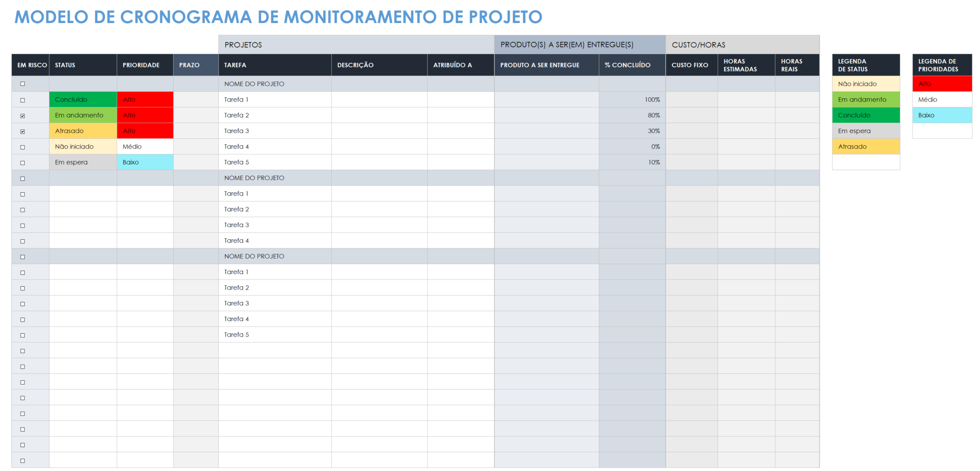
Task: Select the CUSTO FIXO column header
Action: 692,65
